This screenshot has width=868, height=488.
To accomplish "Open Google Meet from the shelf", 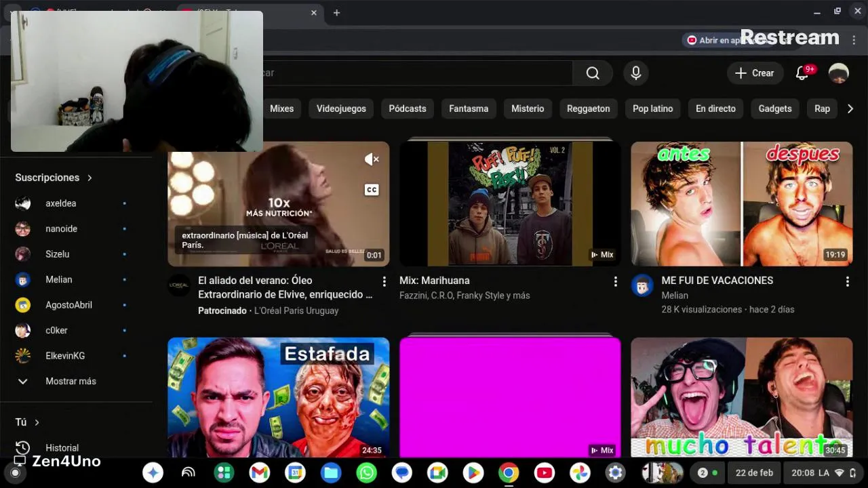I will (x=437, y=473).
